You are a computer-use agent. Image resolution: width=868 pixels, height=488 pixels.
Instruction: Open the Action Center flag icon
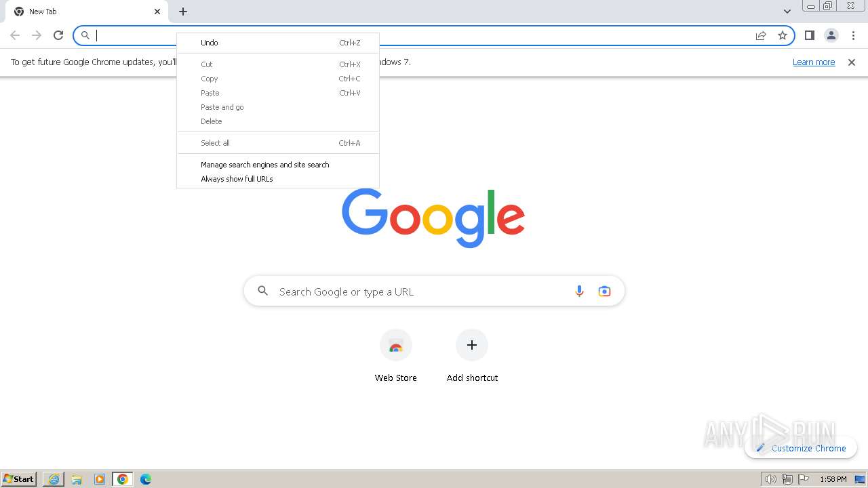803,479
